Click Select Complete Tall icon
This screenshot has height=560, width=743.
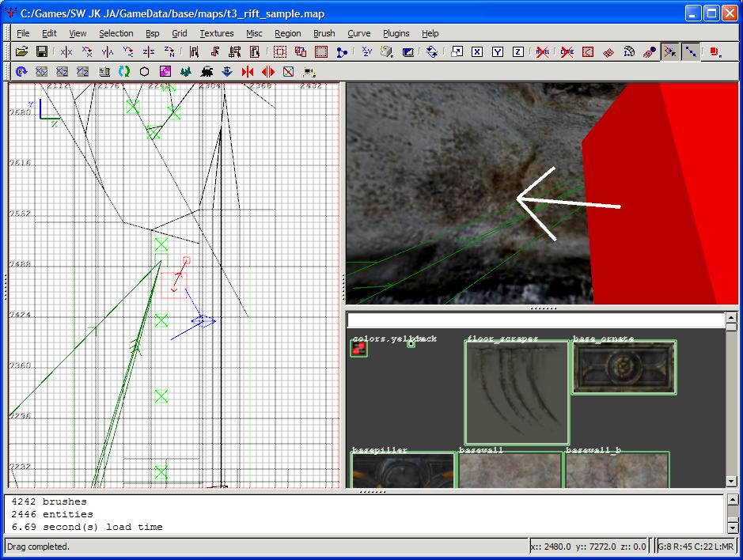pos(194,51)
